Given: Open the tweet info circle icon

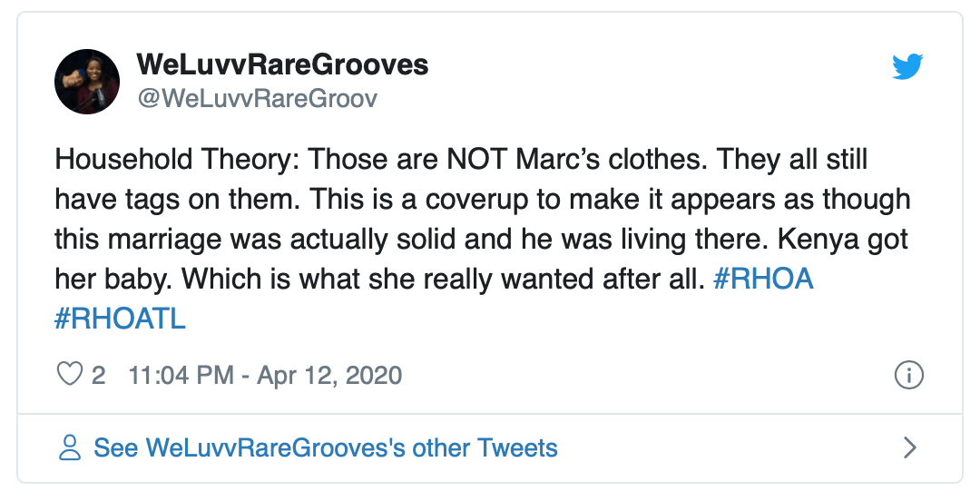Looking at the screenshot, I should click(908, 375).
